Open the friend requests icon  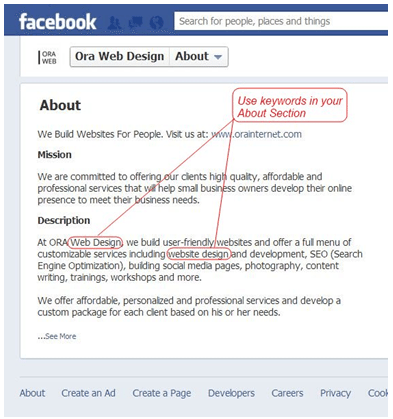tap(114, 23)
